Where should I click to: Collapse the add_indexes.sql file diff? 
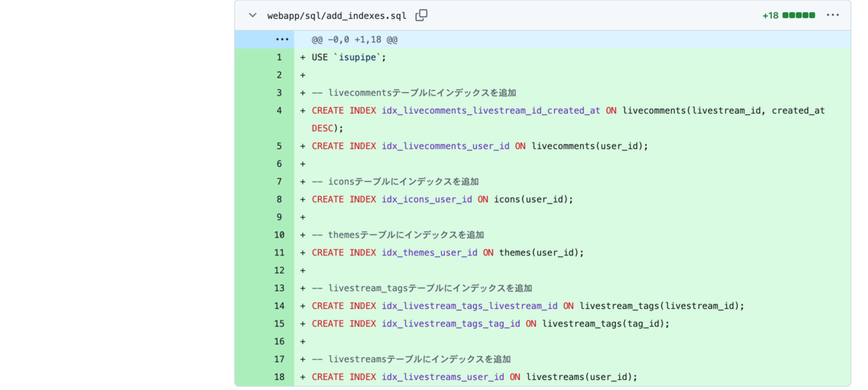252,15
